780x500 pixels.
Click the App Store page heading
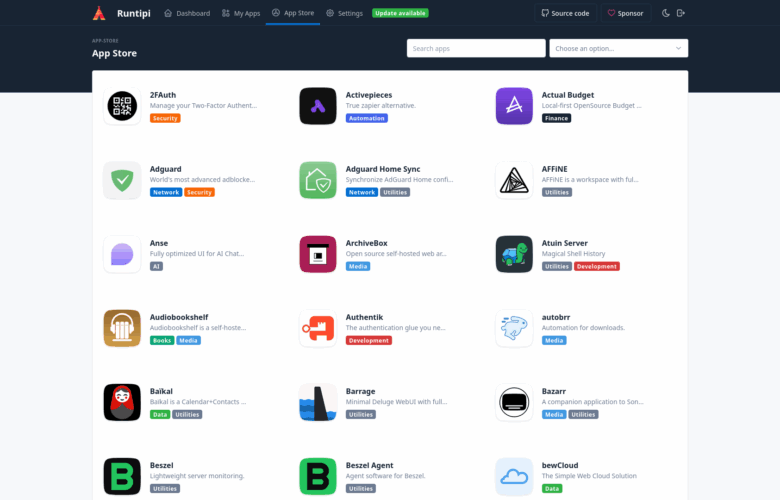pyautogui.click(x=114, y=53)
